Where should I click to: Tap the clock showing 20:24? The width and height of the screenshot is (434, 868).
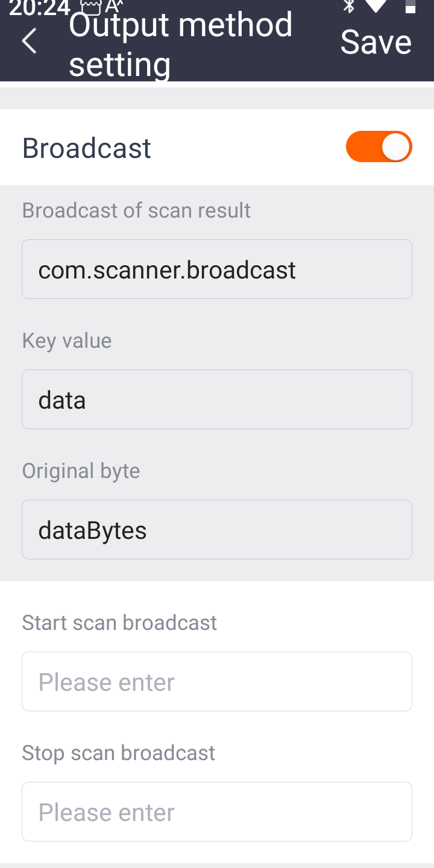pyautogui.click(x=40, y=7)
